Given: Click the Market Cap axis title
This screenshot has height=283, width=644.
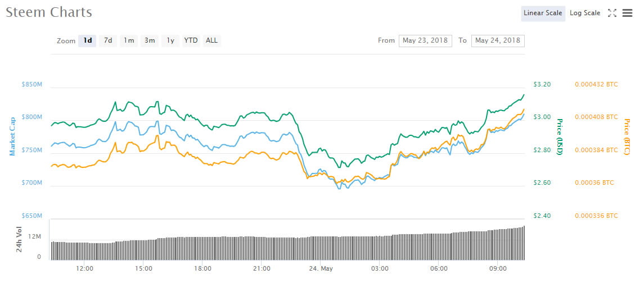Looking at the screenshot, I should click(x=12, y=136).
